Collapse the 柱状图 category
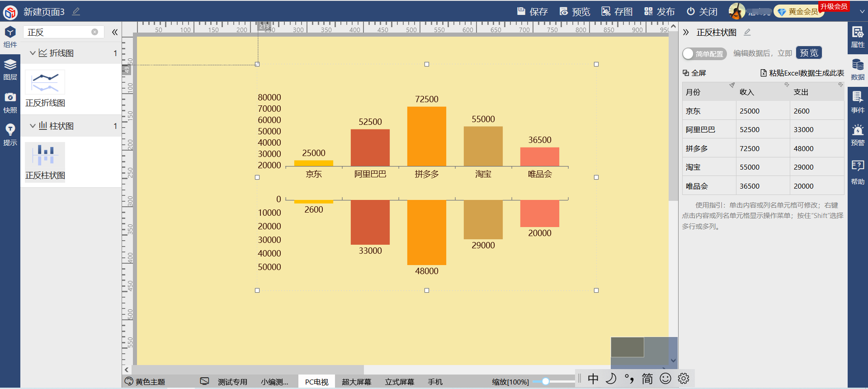The height and width of the screenshot is (389, 868). 33,126
